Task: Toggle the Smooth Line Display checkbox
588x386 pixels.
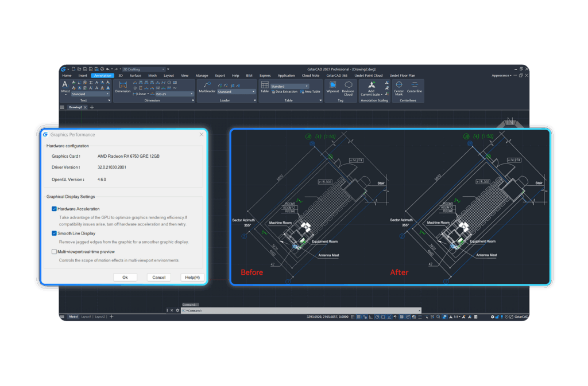Action: tap(54, 233)
